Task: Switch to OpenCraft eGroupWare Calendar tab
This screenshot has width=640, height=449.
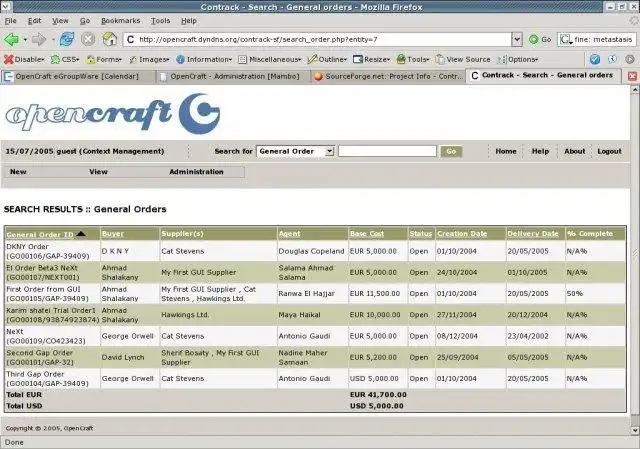Action: point(77,76)
